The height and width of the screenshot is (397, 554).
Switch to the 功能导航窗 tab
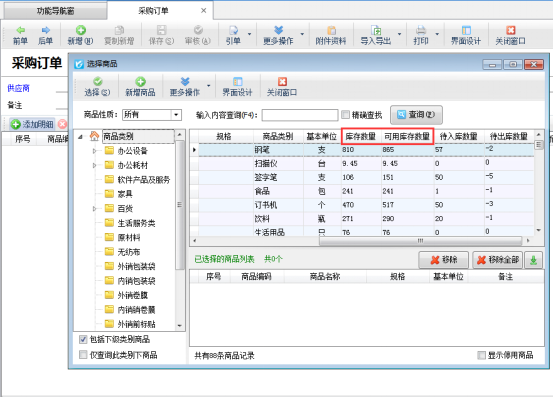(55, 11)
